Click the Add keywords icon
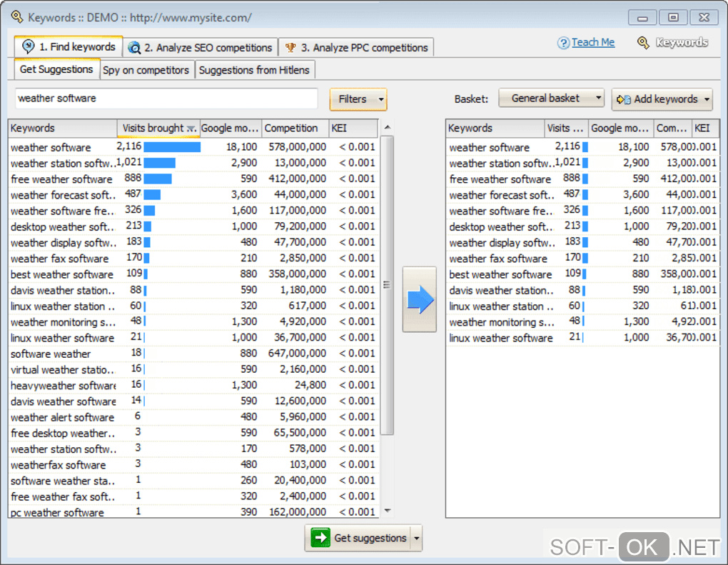This screenshot has width=728, height=565. (x=624, y=99)
